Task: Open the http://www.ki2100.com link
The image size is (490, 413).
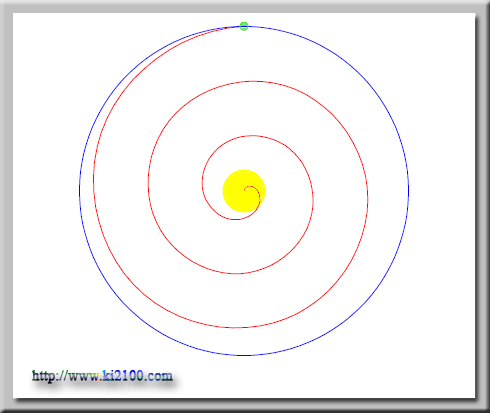Action: coord(102,376)
